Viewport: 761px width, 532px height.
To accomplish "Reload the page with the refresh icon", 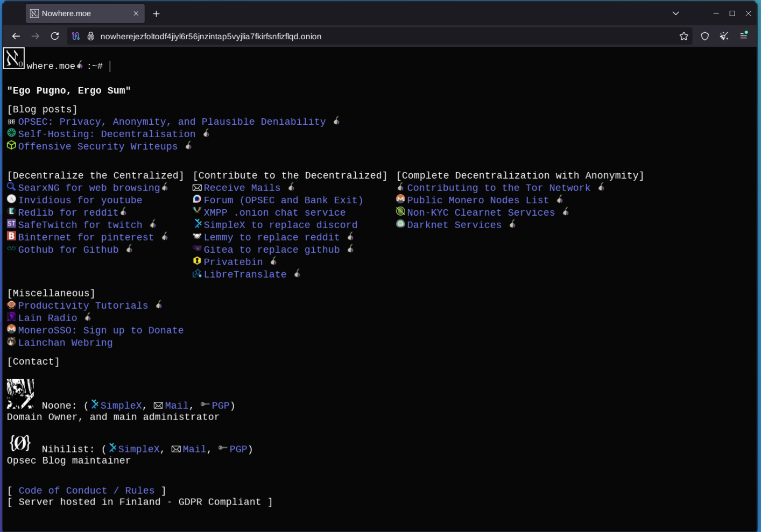I will [x=55, y=36].
